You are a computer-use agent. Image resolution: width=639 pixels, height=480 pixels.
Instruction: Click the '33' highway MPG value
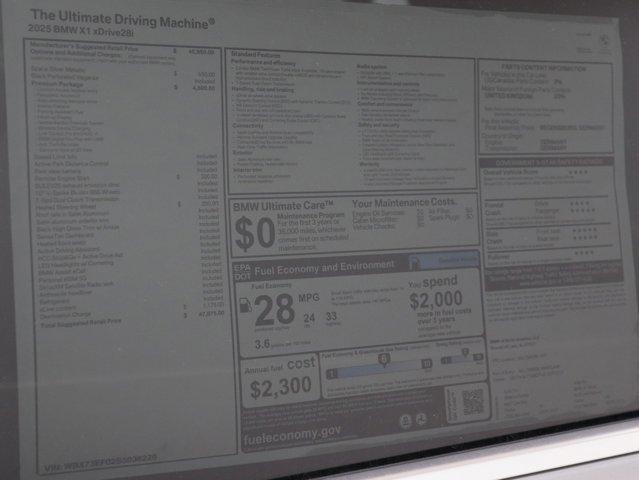[331, 316]
